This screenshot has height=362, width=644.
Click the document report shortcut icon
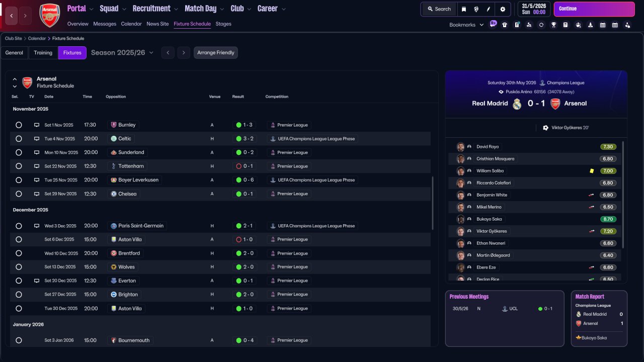click(566, 25)
